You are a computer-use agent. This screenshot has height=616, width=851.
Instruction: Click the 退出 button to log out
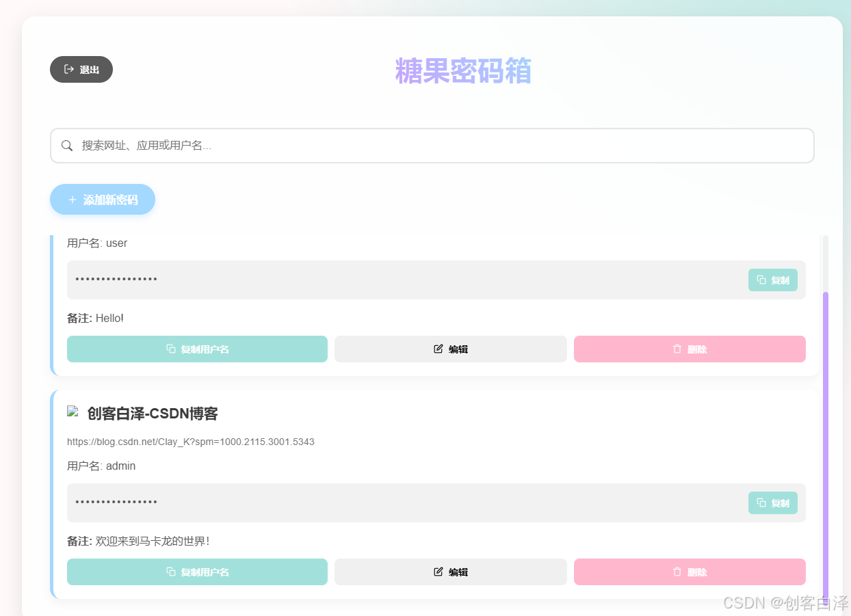coord(81,69)
